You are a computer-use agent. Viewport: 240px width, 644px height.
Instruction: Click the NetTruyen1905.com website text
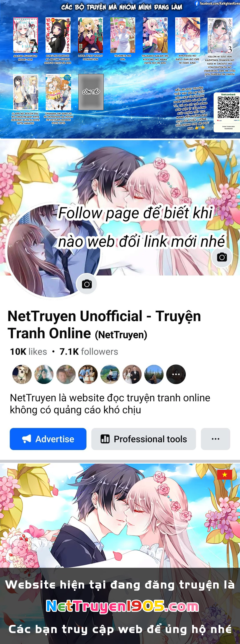(x=122, y=606)
